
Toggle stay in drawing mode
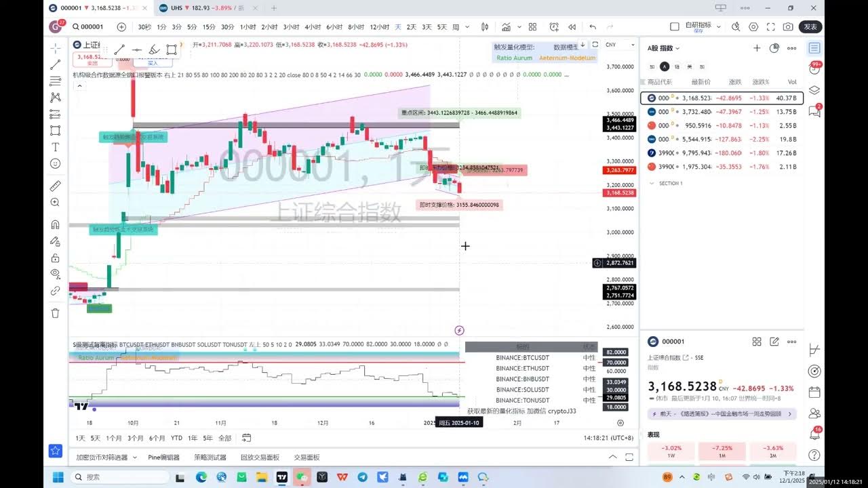[56, 241]
